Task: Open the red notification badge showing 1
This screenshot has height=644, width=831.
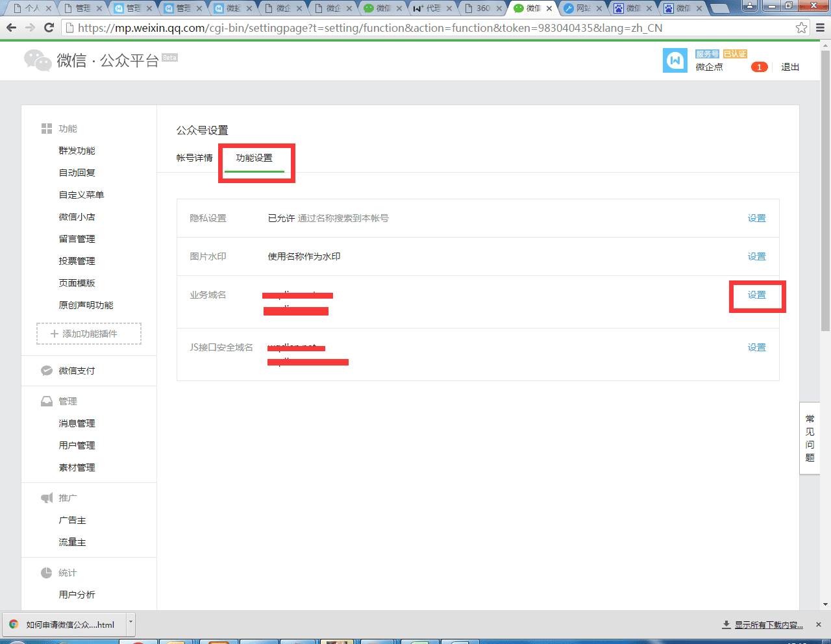Action: pos(759,67)
